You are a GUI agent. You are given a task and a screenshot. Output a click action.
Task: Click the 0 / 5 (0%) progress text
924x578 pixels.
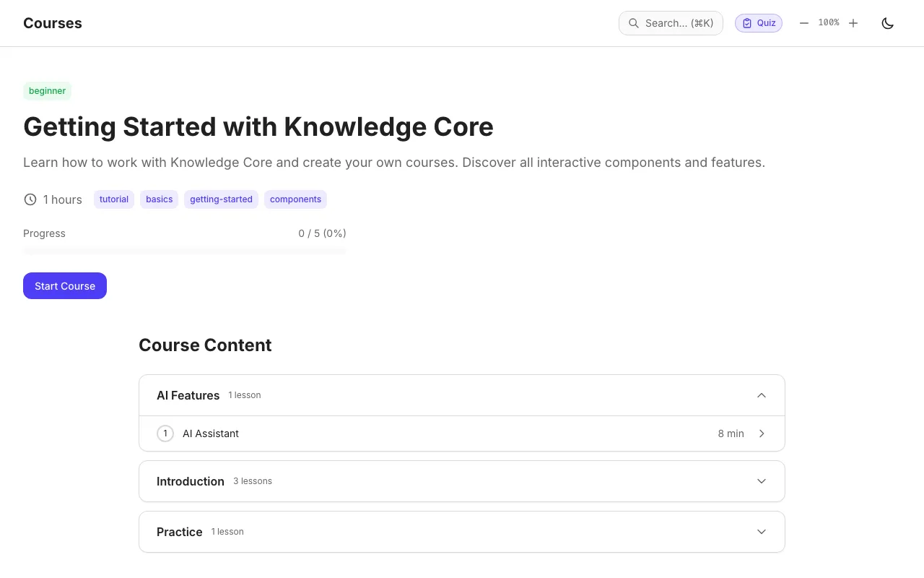click(x=323, y=233)
